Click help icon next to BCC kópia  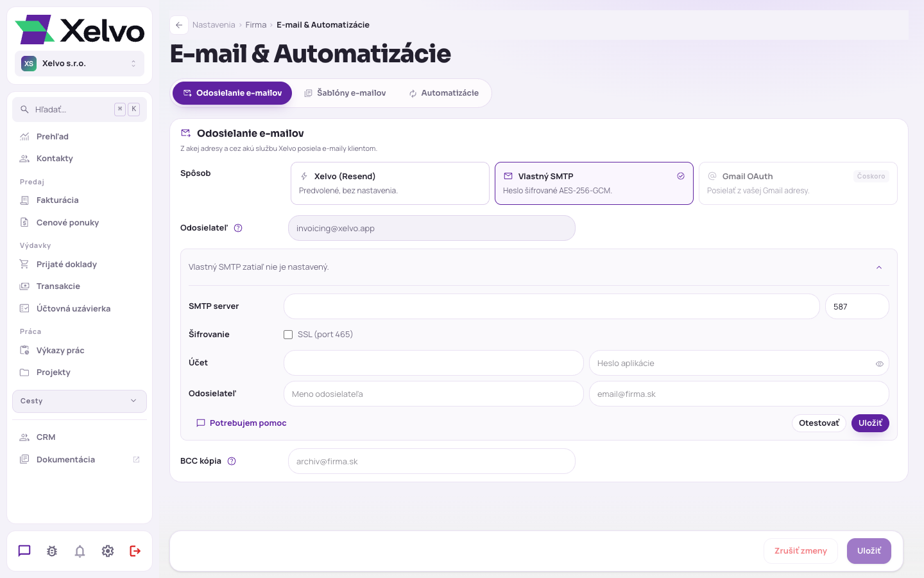pyautogui.click(x=232, y=461)
